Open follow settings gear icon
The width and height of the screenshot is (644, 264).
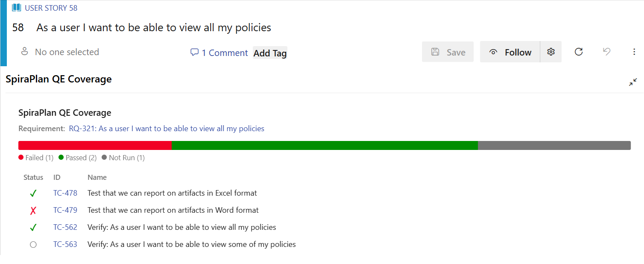coord(551,52)
